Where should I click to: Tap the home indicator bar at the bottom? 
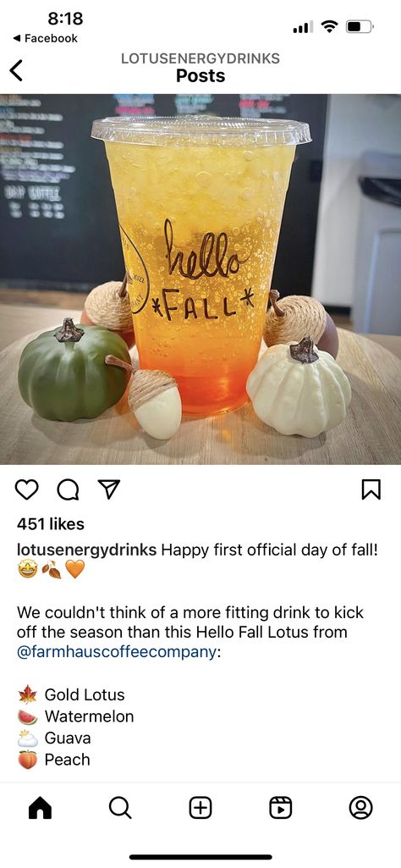[x=200, y=857]
